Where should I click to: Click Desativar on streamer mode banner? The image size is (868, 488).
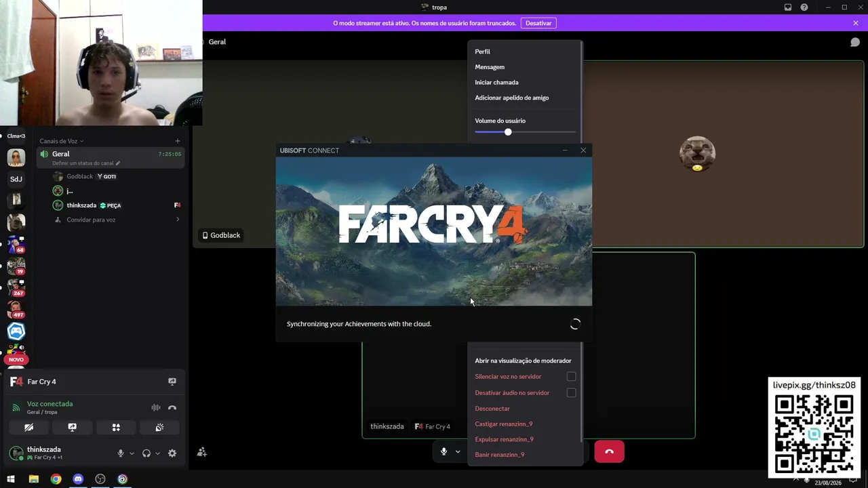(x=538, y=23)
